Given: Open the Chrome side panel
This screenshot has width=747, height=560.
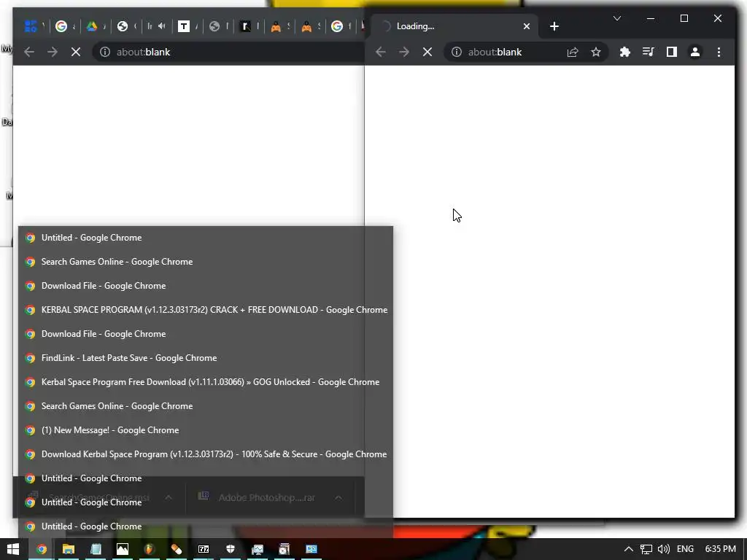Looking at the screenshot, I should (672, 52).
